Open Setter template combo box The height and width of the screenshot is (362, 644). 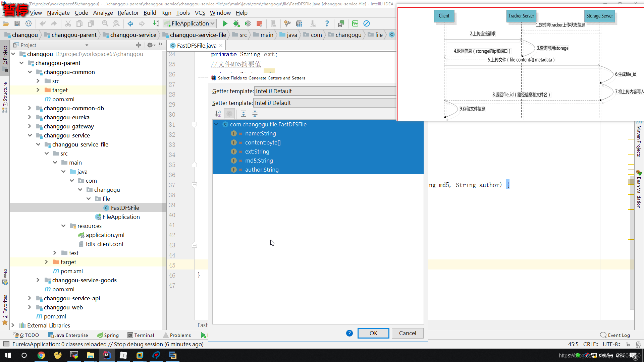(325, 103)
